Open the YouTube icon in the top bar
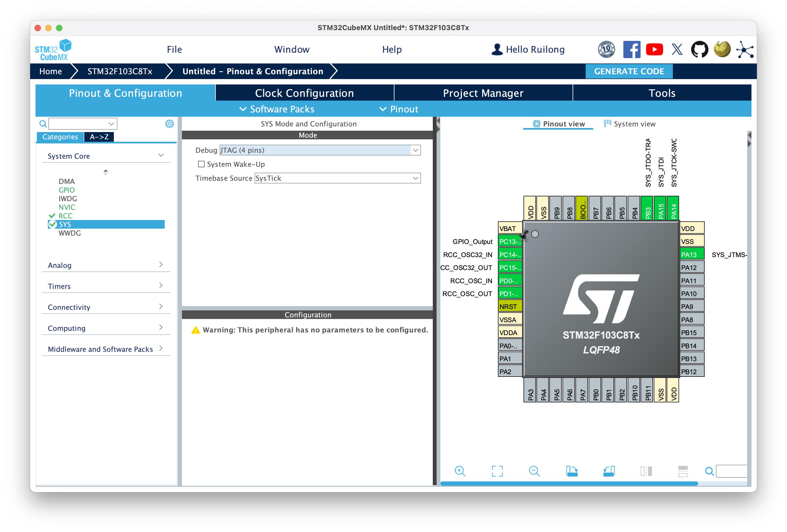The height and width of the screenshot is (532, 787). tap(654, 49)
